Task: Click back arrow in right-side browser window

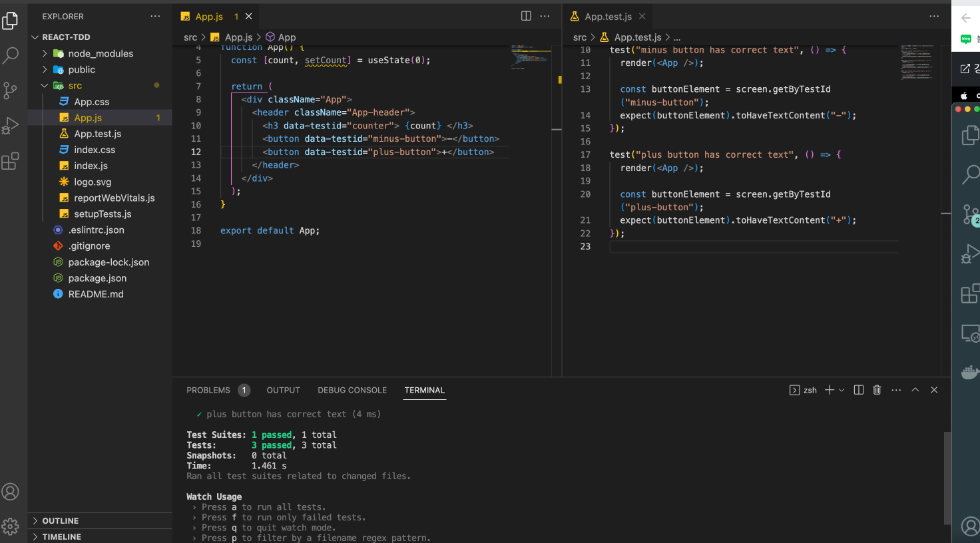Action: (x=966, y=18)
